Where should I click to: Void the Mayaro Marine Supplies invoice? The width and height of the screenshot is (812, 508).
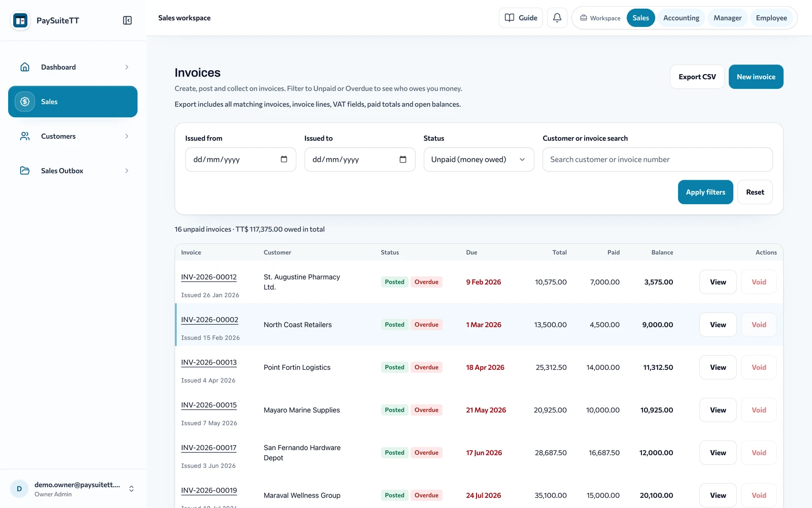[x=759, y=410]
